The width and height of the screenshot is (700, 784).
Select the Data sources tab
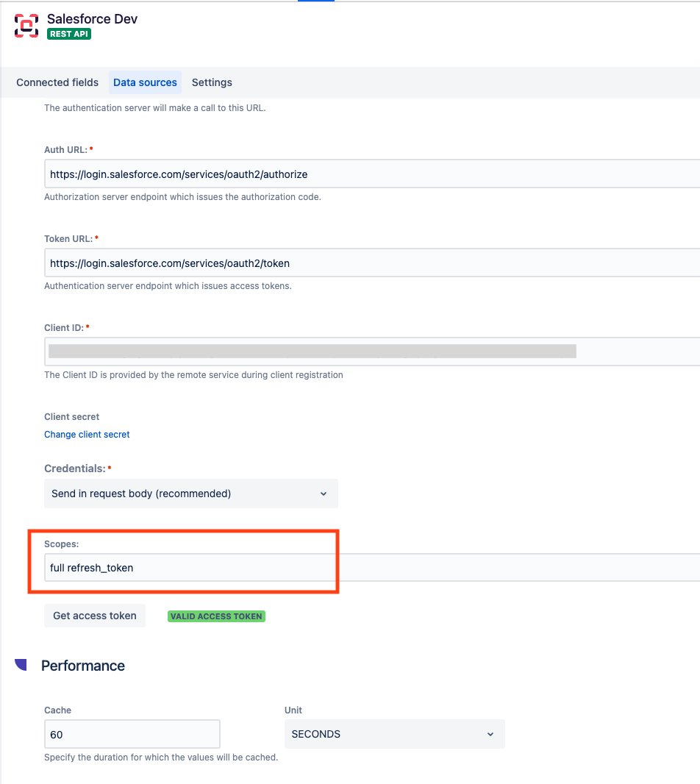pos(145,82)
